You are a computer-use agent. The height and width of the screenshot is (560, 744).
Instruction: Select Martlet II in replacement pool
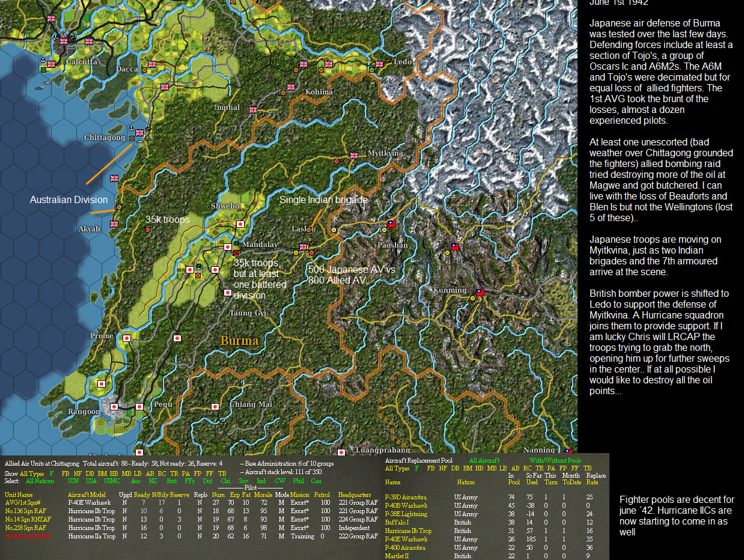(x=397, y=556)
